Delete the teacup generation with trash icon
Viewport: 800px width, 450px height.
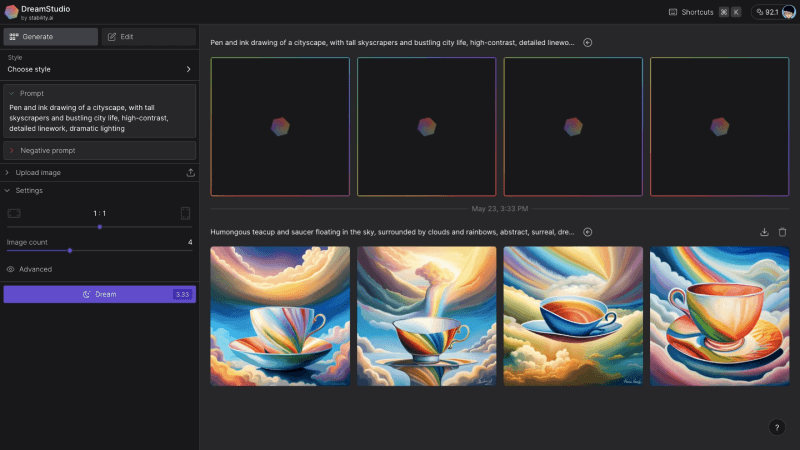(782, 232)
